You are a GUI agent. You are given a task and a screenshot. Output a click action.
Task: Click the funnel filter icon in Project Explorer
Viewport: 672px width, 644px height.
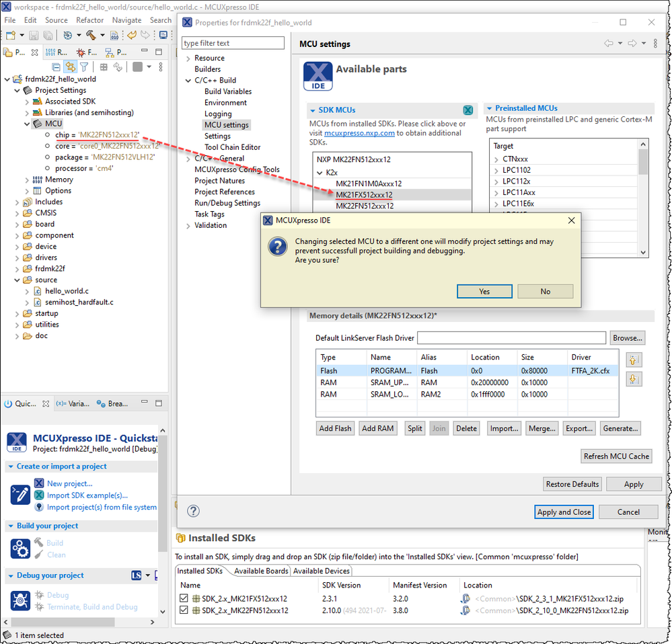[84, 67]
